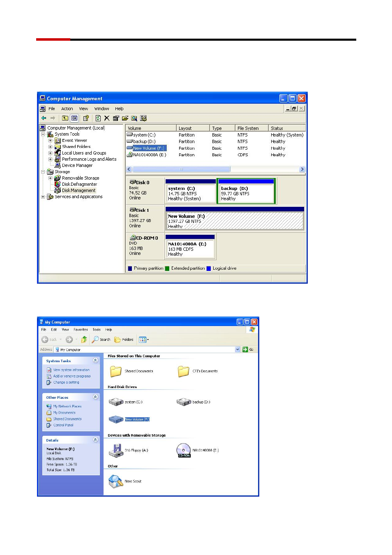Click the Up folder icon in My Computer
This screenshot has width=392, height=555.
[x=84, y=340]
